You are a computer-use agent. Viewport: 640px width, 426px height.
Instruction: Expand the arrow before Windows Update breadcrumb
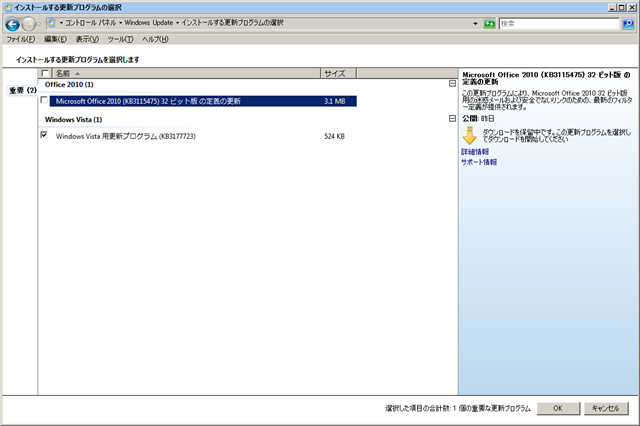pyautogui.click(x=120, y=23)
